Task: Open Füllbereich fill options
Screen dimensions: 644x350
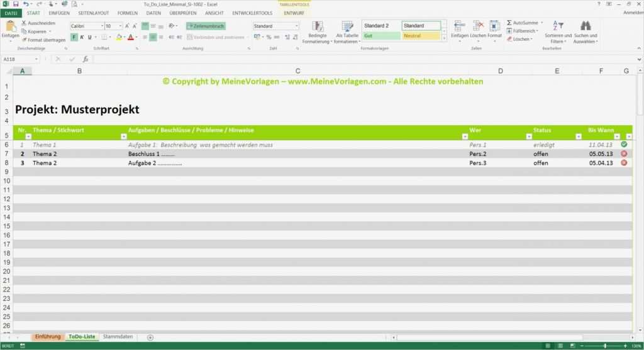Action: [x=522, y=31]
